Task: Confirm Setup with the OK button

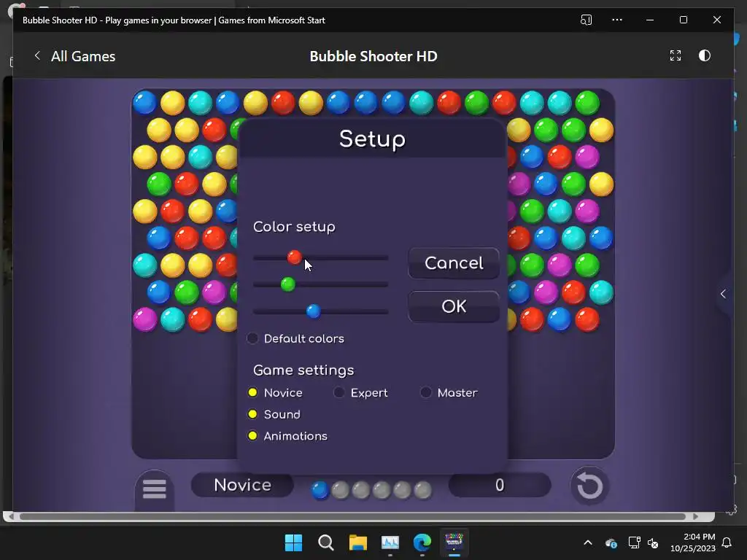Action: coord(454,306)
